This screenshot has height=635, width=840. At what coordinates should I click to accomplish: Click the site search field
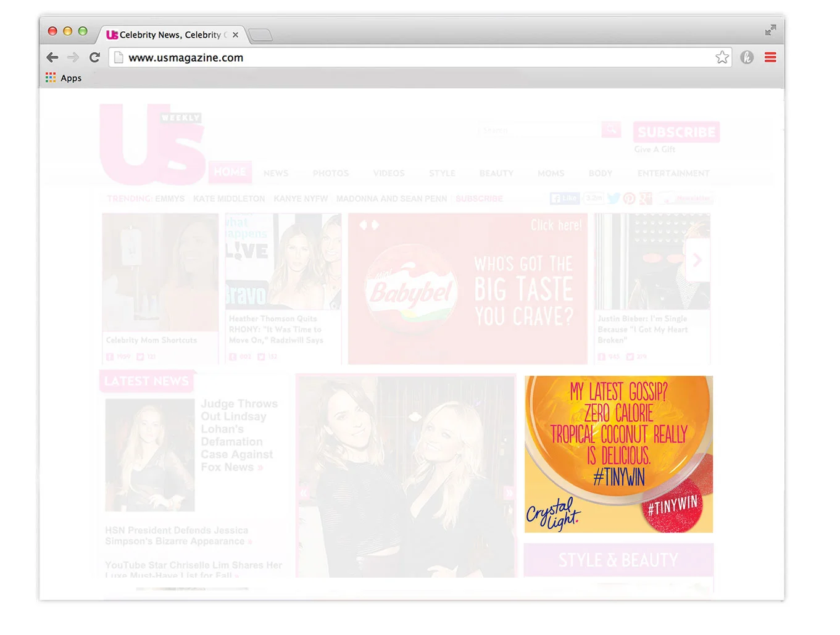click(538, 130)
